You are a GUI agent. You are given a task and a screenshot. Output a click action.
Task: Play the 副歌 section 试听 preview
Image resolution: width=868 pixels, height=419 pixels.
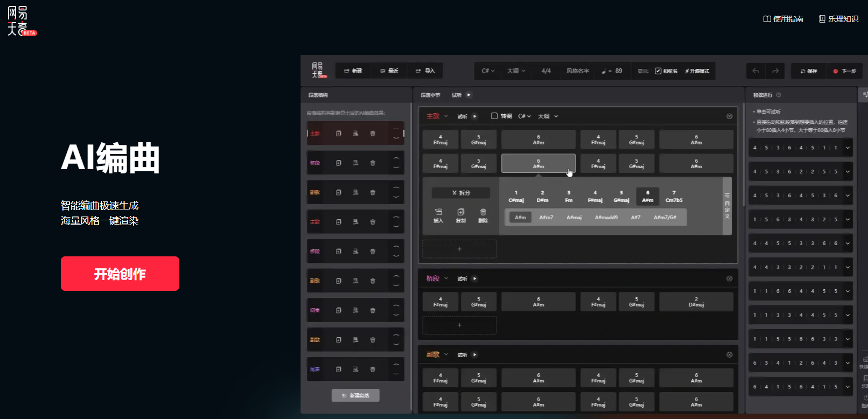tap(474, 354)
